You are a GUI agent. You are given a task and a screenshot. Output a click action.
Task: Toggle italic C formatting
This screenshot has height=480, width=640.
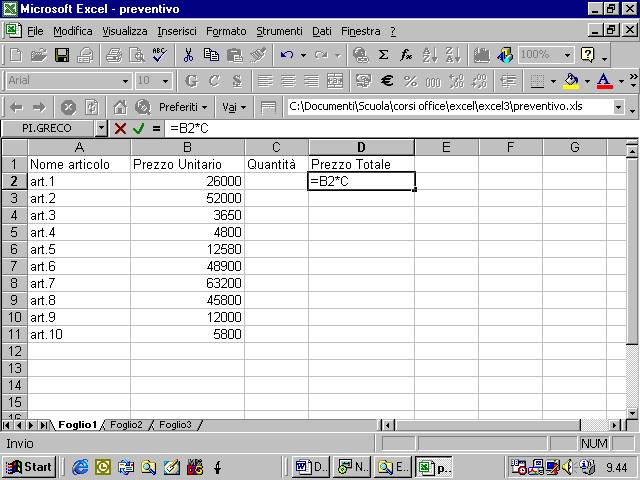pos(214,81)
